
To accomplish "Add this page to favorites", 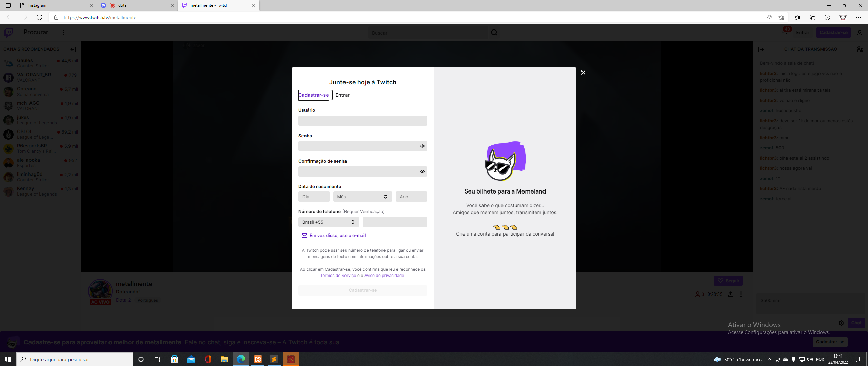I will pos(782,17).
